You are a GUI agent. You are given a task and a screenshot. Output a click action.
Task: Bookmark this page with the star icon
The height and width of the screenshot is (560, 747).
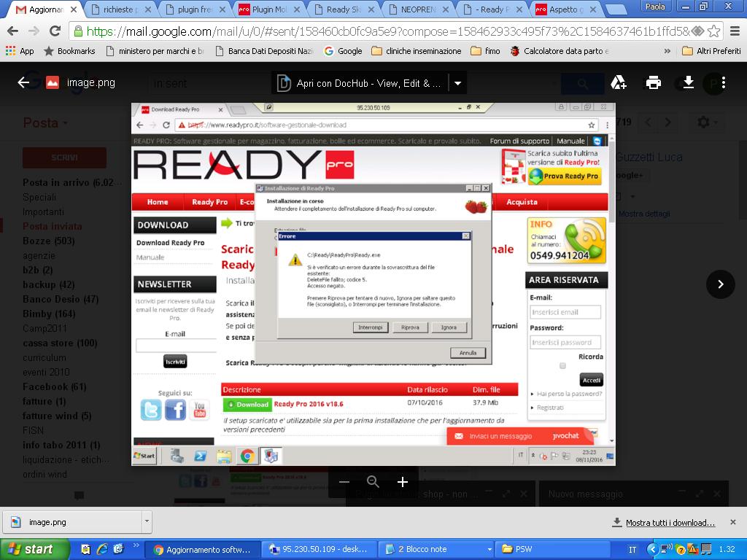(713, 31)
